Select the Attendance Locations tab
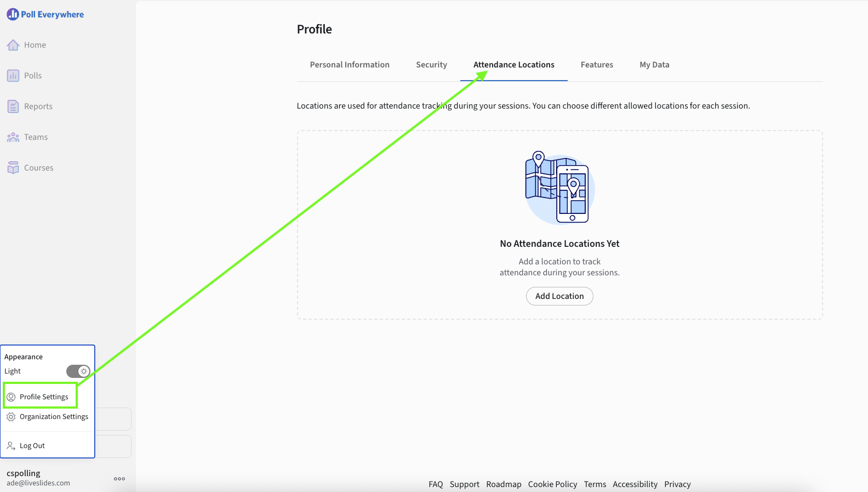Image resolution: width=868 pixels, height=492 pixels. point(514,65)
